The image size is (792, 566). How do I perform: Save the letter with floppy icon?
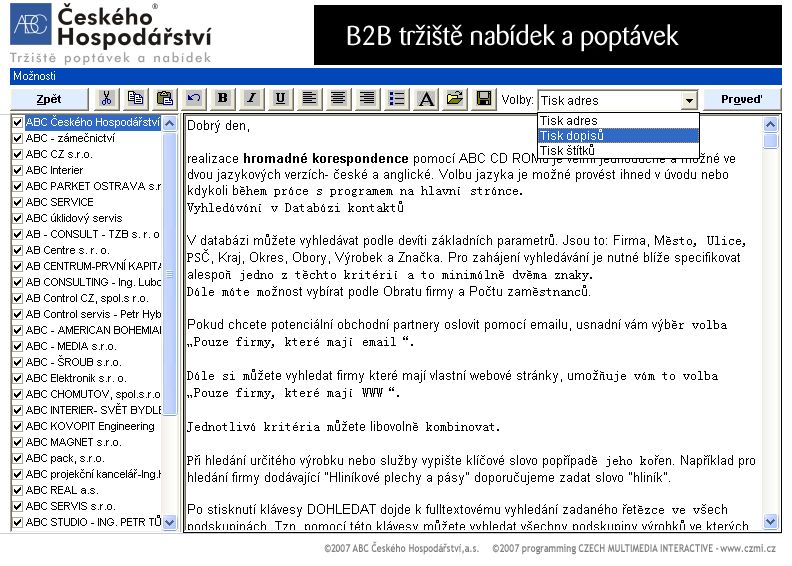(484, 99)
